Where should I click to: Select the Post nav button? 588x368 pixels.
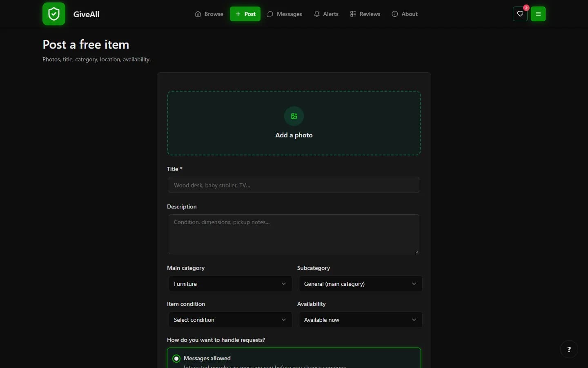[x=245, y=14]
